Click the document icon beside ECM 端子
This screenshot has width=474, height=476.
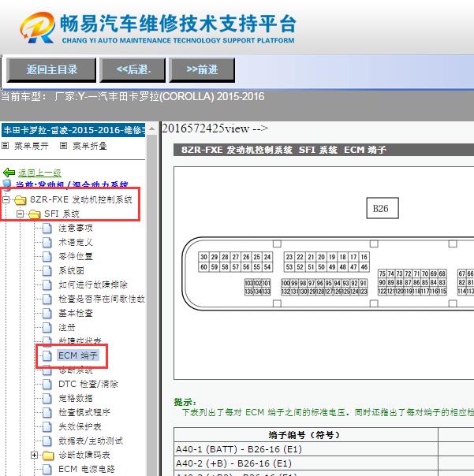click(47, 355)
